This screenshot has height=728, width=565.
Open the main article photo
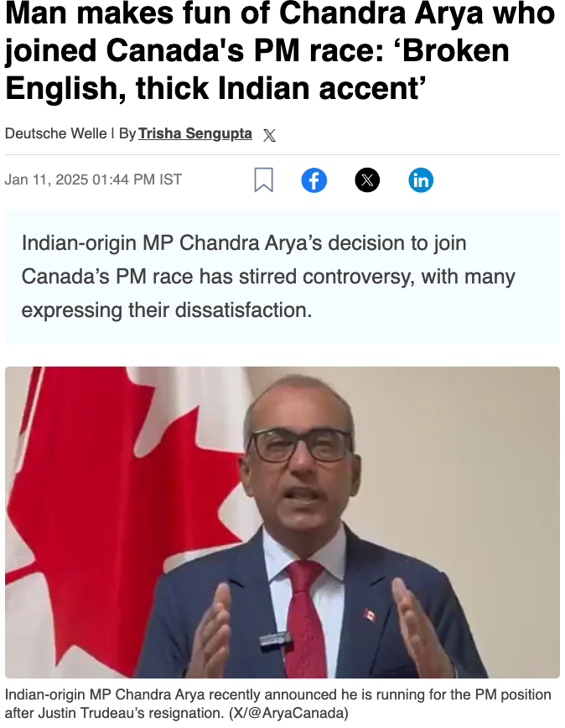click(x=282, y=523)
